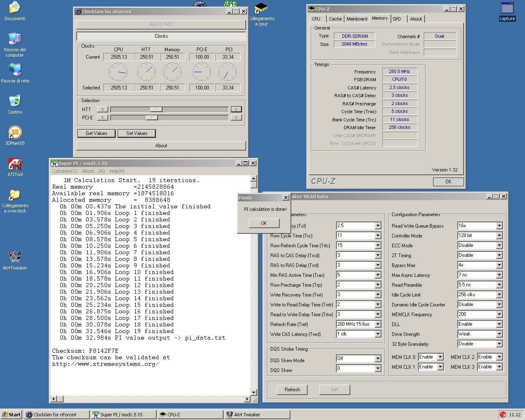The height and width of the screenshot is (420, 525).
Task: Click OK button in CPU-Z window
Action: click(x=448, y=181)
